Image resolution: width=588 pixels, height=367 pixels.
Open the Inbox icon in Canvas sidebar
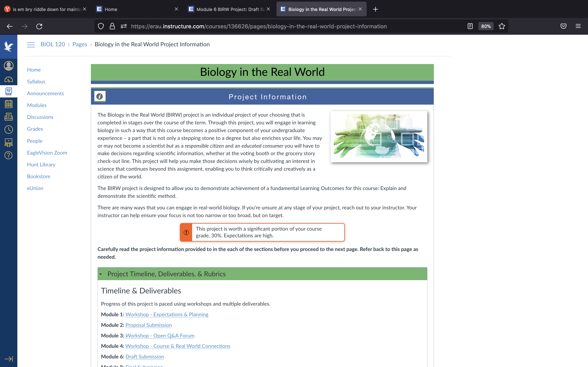9,117
